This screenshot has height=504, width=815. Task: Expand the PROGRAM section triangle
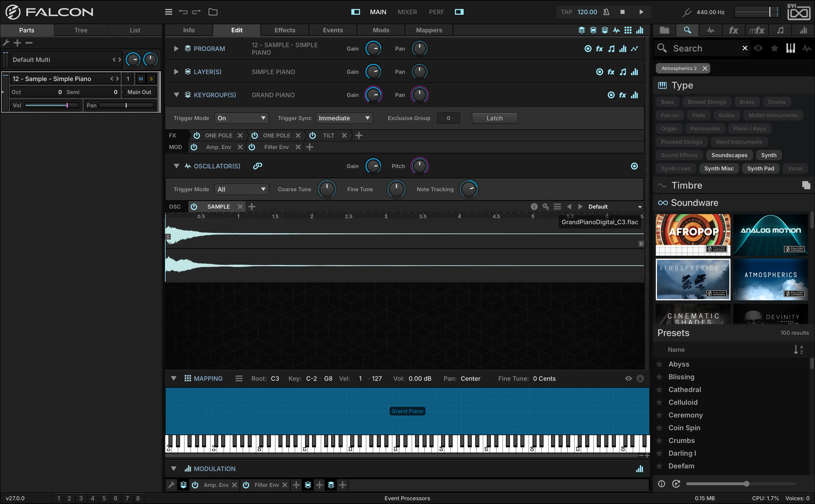[176, 49]
